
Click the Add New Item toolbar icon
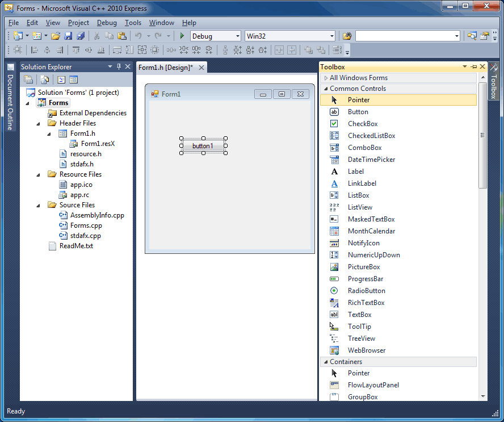[37, 36]
